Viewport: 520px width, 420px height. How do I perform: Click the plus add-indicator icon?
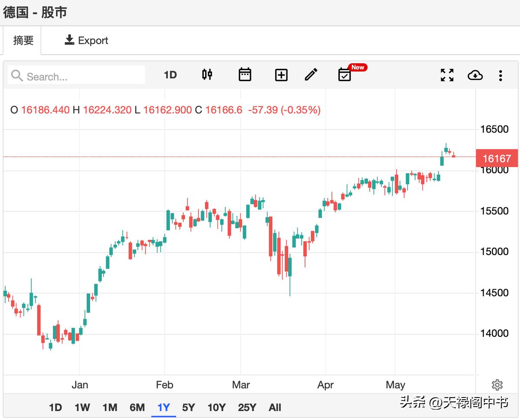pyautogui.click(x=281, y=75)
